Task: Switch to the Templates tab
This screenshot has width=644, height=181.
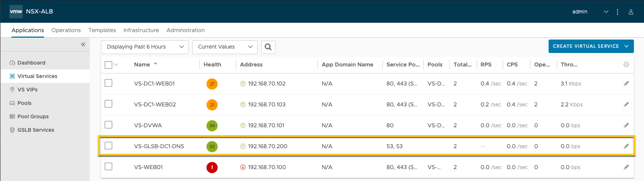Action: pyautogui.click(x=102, y=30)
